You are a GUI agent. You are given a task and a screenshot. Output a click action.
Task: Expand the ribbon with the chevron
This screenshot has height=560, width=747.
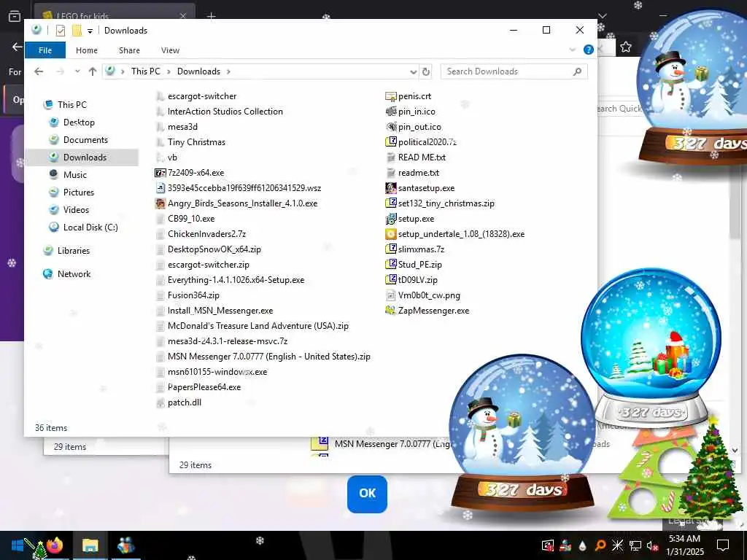(x=572, y=50)
